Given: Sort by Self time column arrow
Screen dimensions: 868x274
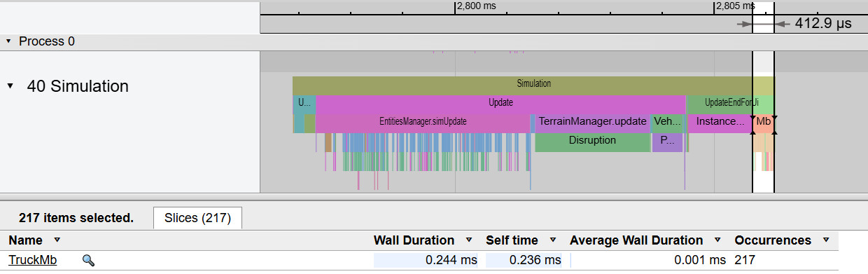Looking at the screenshot, I should tap(553, 240).
